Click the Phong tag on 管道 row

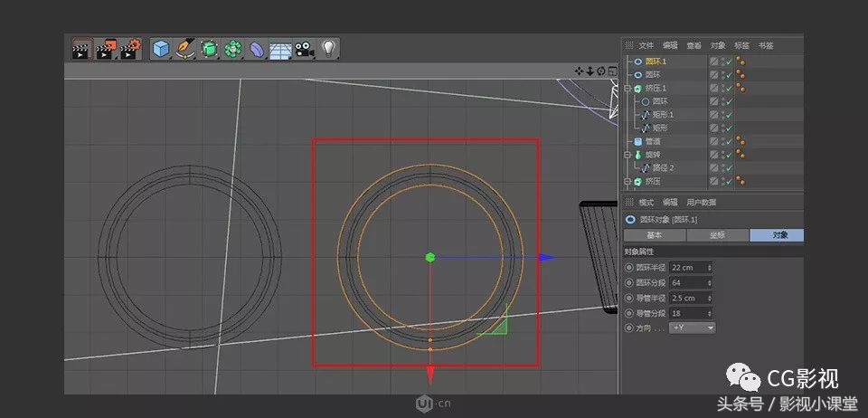(741, 142)
